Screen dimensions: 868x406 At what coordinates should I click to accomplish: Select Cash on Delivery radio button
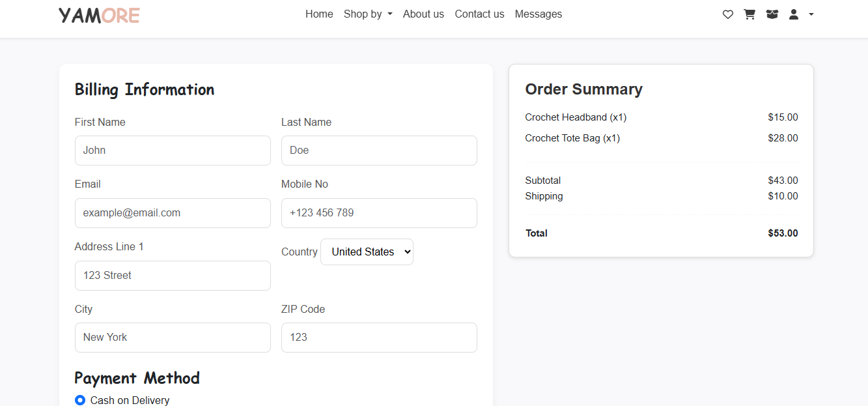click(80, 400)
